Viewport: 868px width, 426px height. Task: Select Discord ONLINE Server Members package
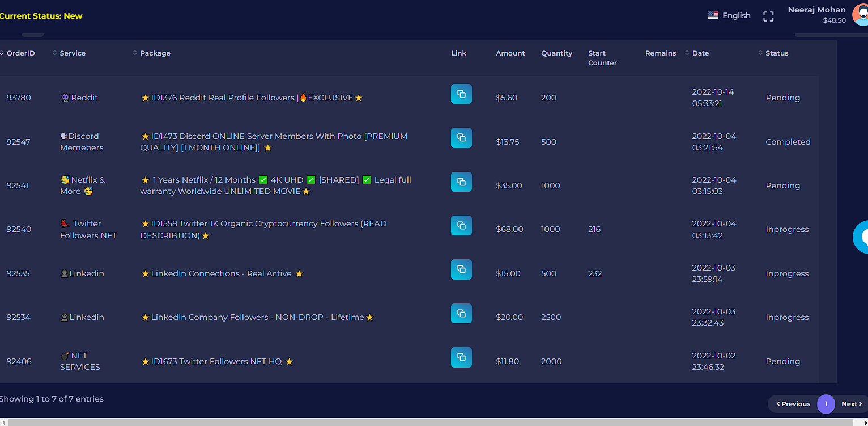tap(274, 142)
